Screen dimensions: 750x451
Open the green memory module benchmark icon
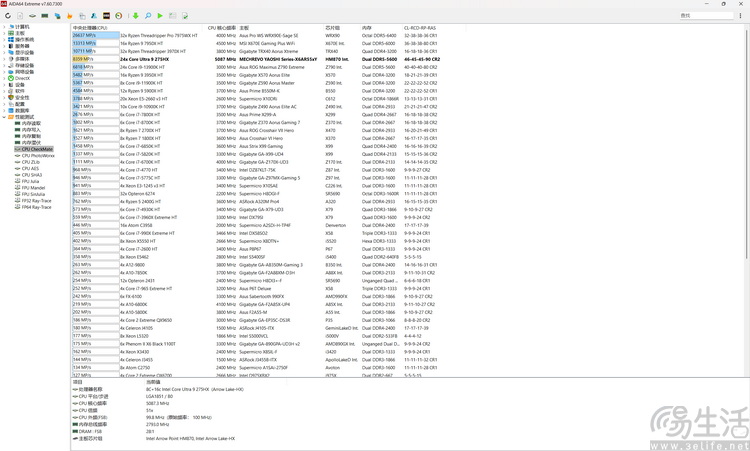coord(44,16)
